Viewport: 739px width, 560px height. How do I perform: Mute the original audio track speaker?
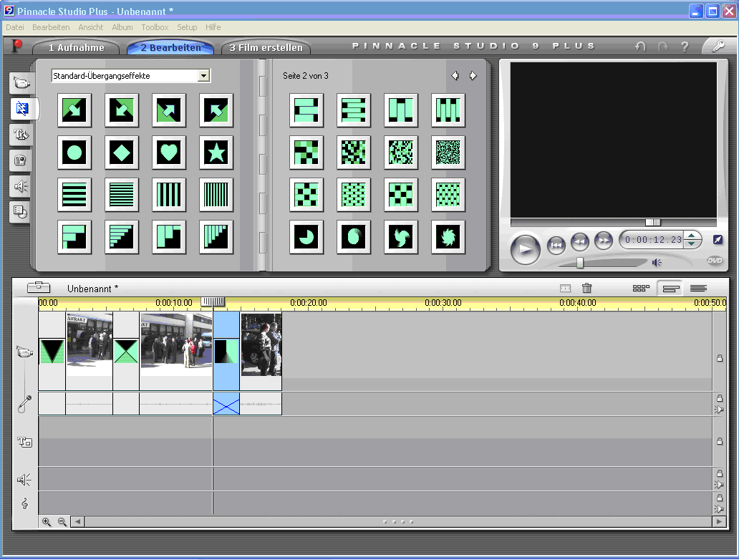coord(719,409)
